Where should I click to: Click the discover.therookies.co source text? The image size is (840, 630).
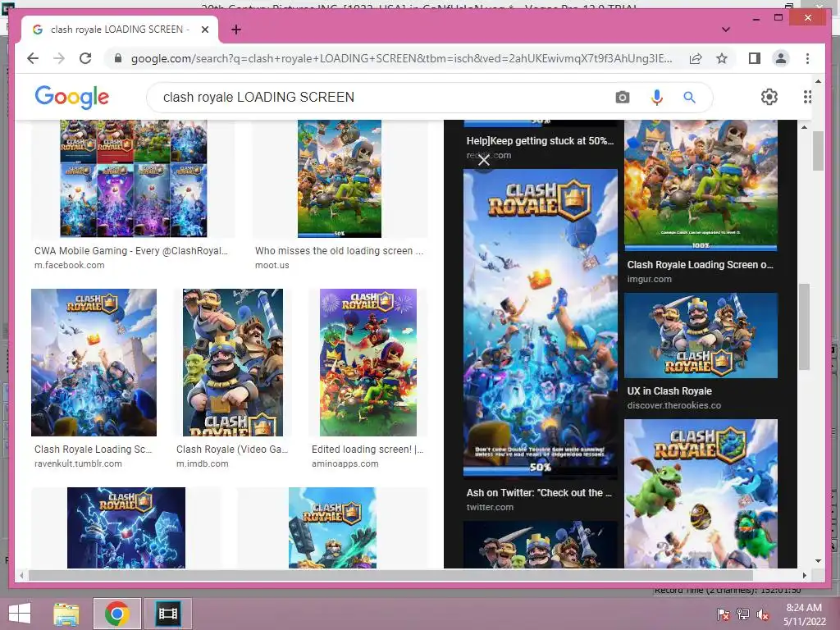tap(674, 405)
